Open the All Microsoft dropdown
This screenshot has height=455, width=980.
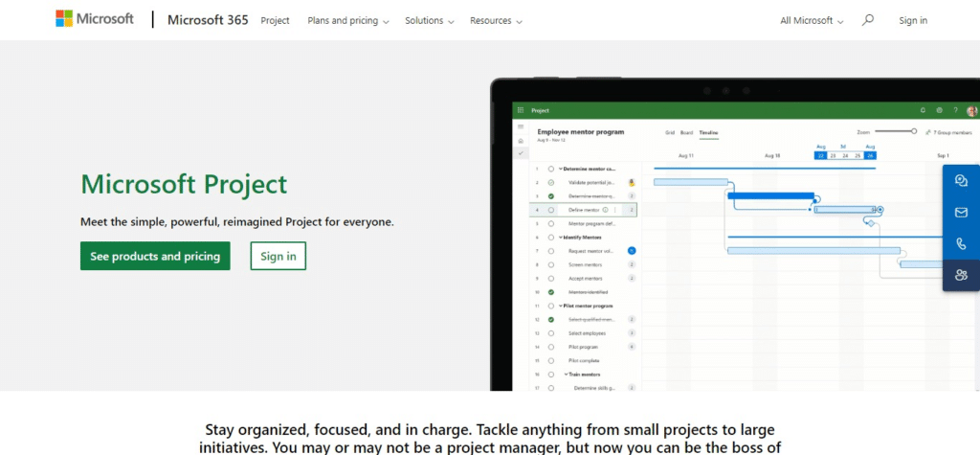pyautogui.click(x=812, y=20)
